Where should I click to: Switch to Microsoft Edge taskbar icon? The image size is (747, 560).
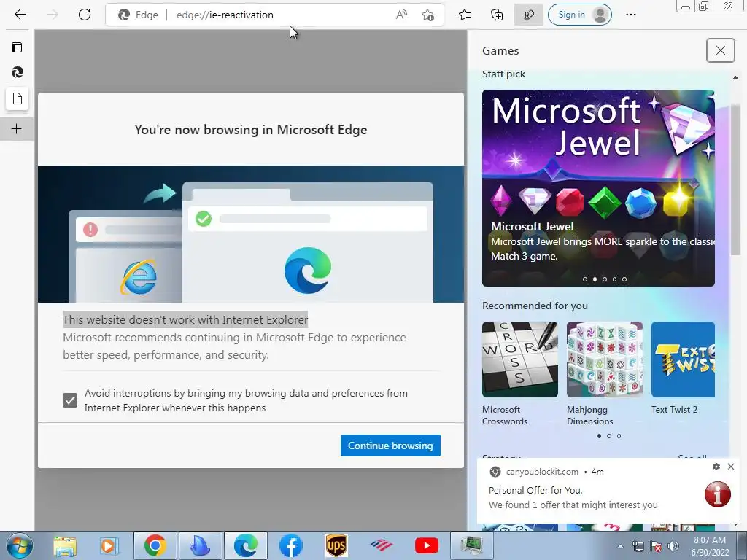click(245, 545)
